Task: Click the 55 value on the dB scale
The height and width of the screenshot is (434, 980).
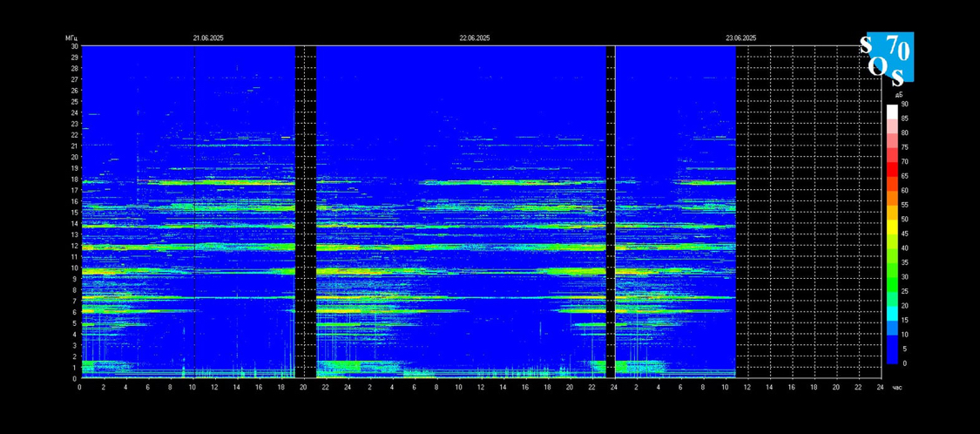Action: (x=904, y=205)
